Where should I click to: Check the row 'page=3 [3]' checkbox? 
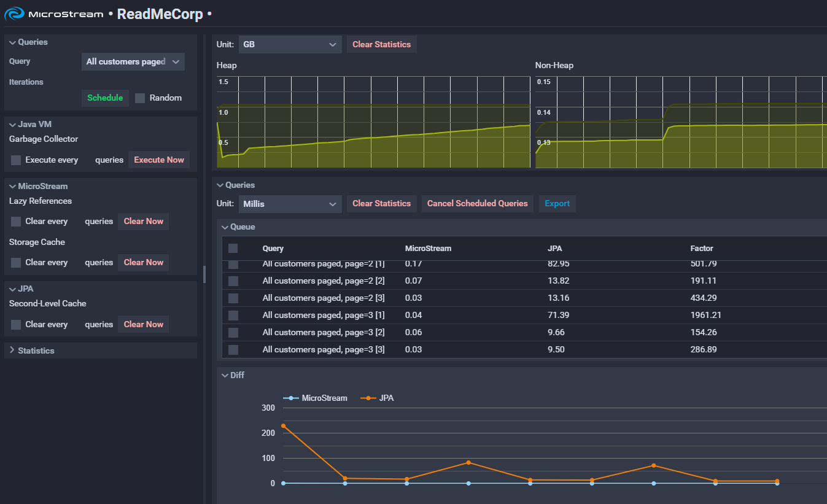[x=233, y=350]
